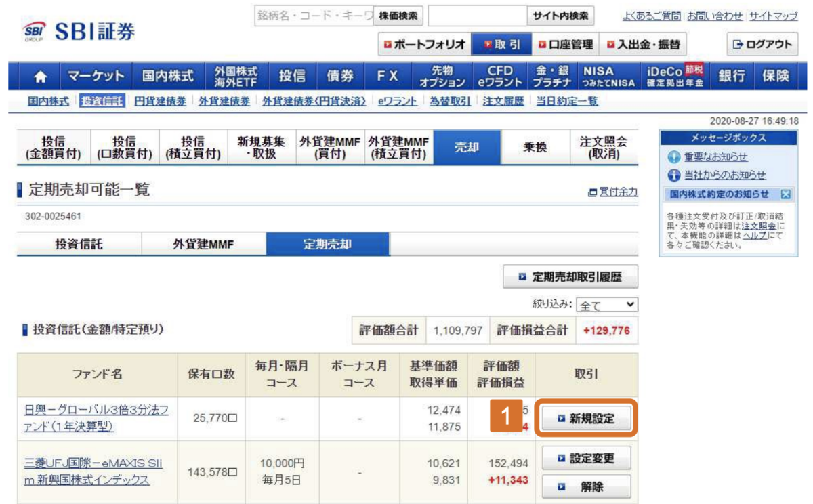The image size is (813, 504).
Task: Open the 投信 menu
Action: pyautogui.click(x=292, y=76)
